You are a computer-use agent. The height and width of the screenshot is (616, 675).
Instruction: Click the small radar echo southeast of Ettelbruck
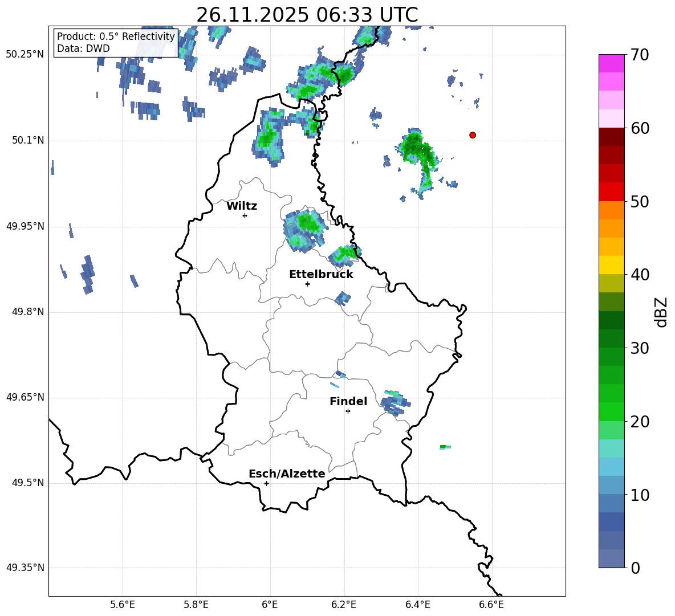343,298
